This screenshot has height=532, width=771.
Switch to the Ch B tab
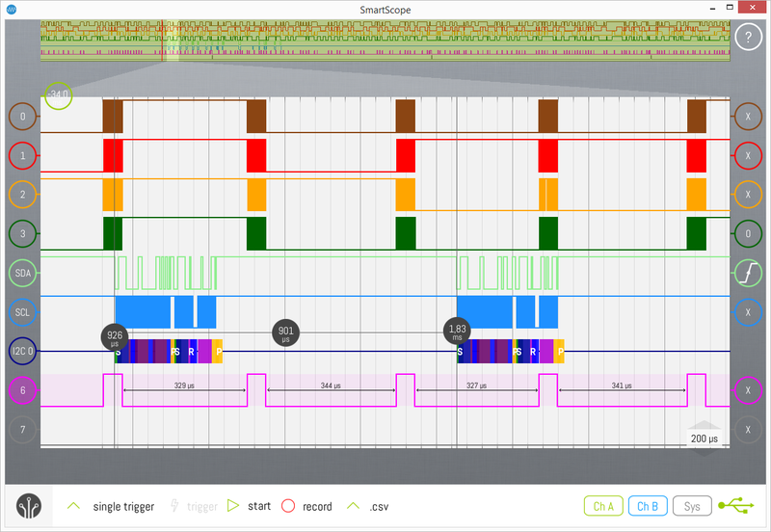(647, 506)
